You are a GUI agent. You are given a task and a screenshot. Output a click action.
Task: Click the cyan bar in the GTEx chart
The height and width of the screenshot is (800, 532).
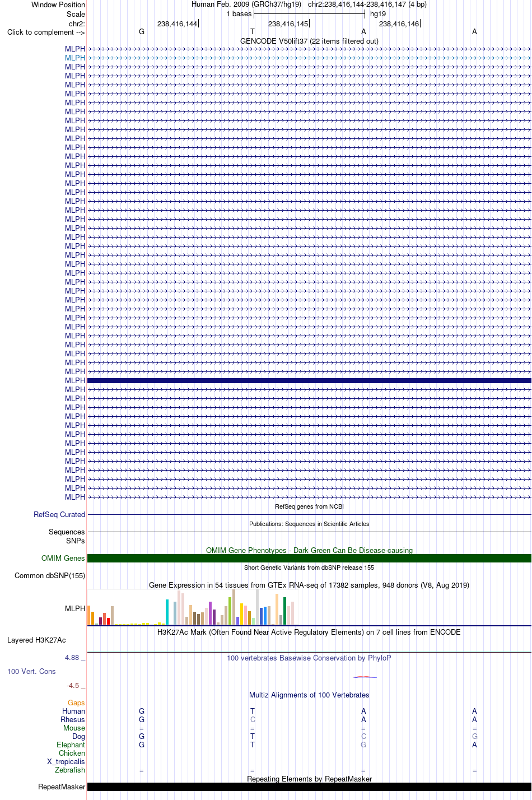[x=167, y=612]
